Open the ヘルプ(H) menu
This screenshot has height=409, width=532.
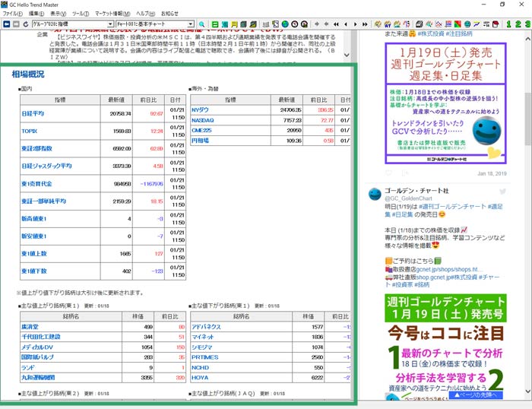[146, 14]
